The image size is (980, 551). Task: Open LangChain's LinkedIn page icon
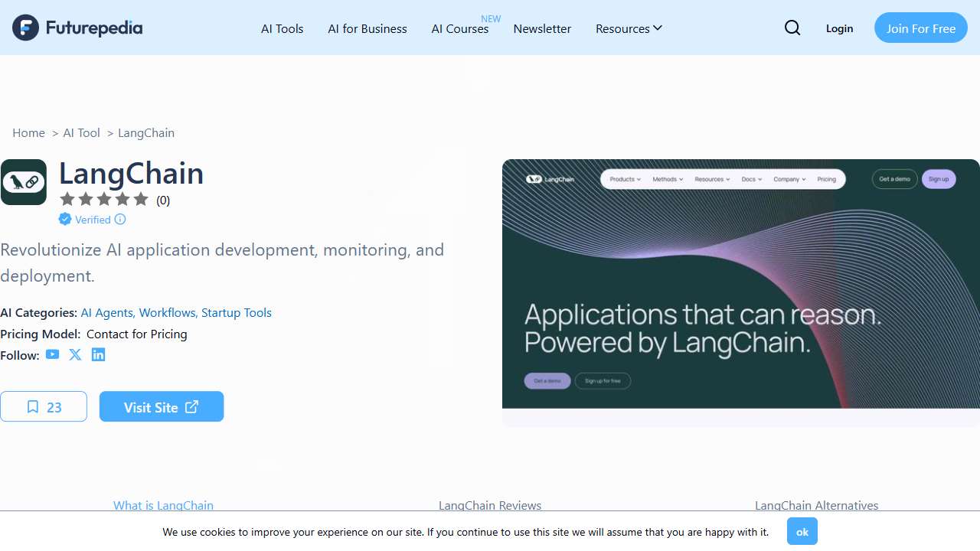click(x=98, y=354)
